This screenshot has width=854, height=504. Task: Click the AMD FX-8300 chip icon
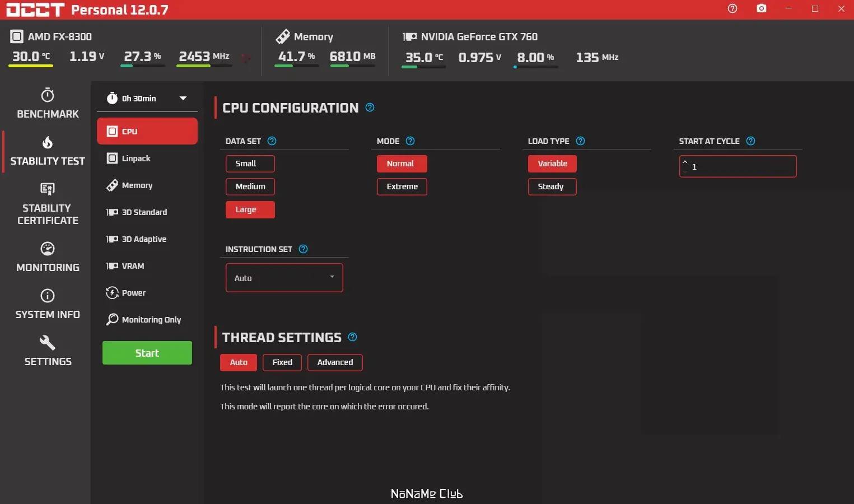point(17,37)
